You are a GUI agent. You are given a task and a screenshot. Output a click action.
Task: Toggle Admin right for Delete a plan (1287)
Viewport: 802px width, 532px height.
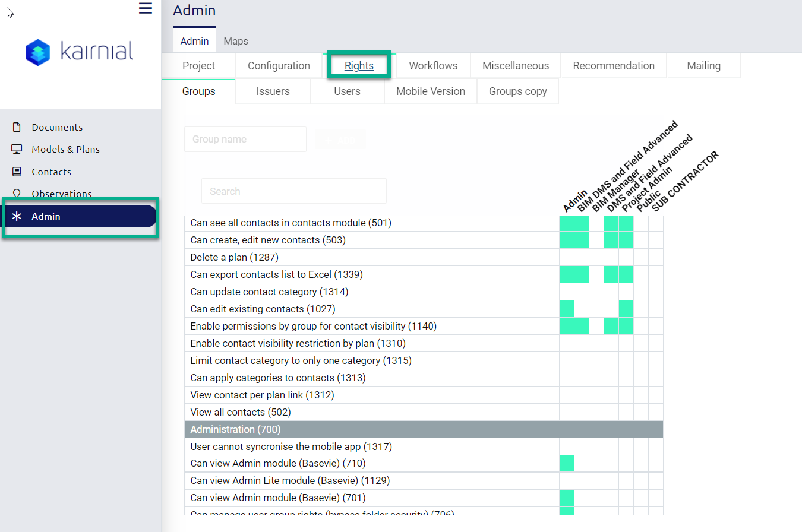[567, 257]
